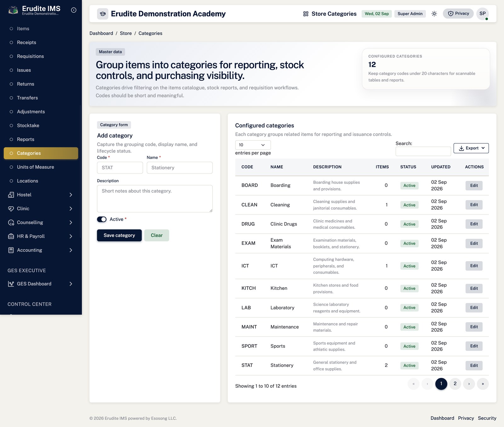Open the Privacy shield button
Screen dimensions: 504x427
tap(458, 14)
